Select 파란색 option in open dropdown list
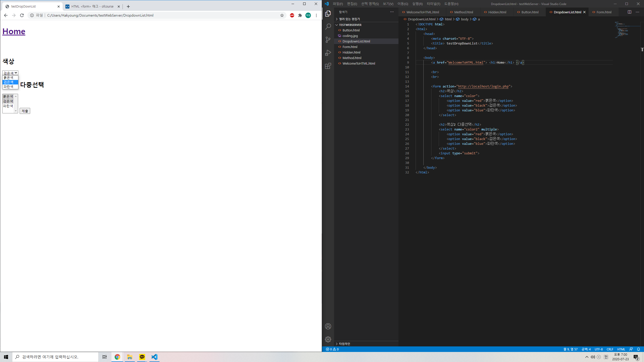644x362 pixels. point(9,87)
